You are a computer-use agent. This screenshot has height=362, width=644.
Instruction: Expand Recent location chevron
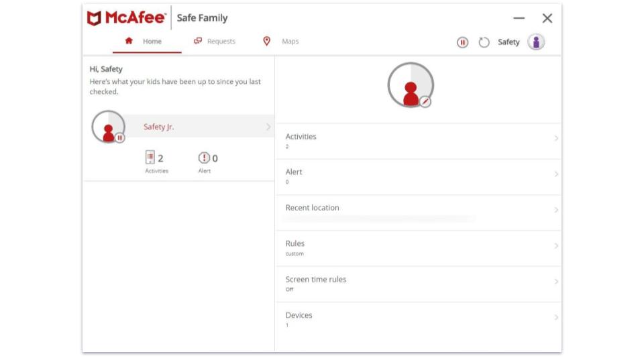[x=556, y=210]
